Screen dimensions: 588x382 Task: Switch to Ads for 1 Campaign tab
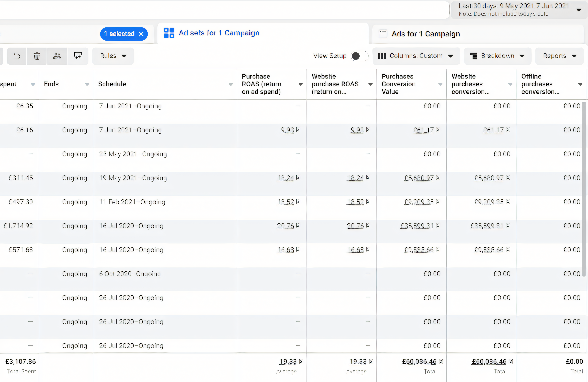(425, 34)
